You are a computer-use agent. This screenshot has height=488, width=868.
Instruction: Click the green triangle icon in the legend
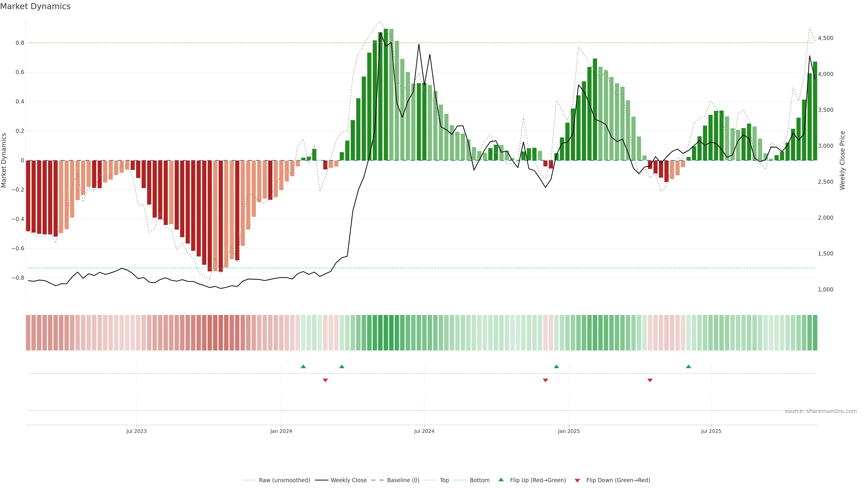click(x=501, y=480)
